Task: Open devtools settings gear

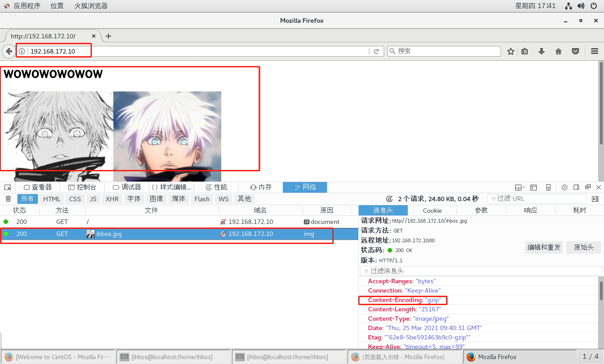Action: (564, 187)
